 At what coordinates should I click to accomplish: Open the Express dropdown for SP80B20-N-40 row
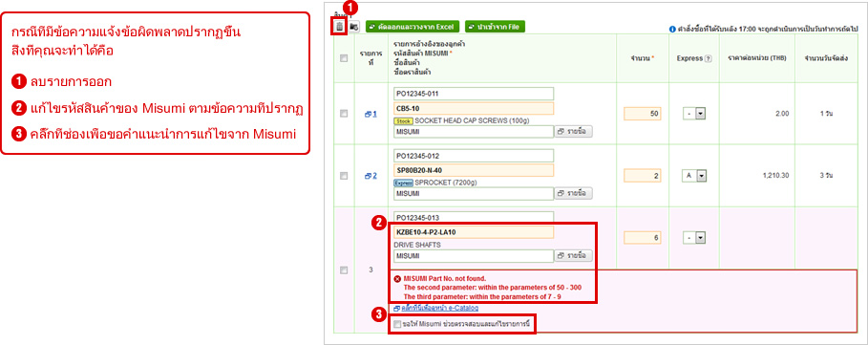(x=693, y=176)
